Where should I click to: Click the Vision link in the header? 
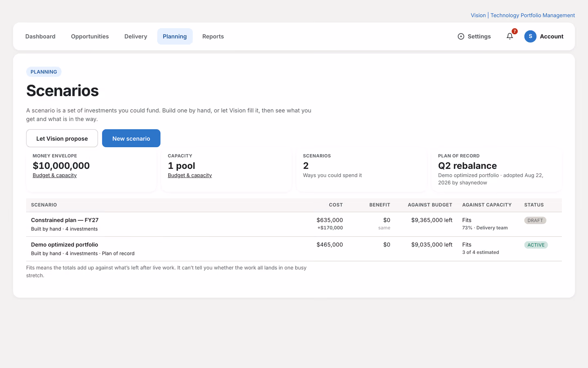(478, 15)
